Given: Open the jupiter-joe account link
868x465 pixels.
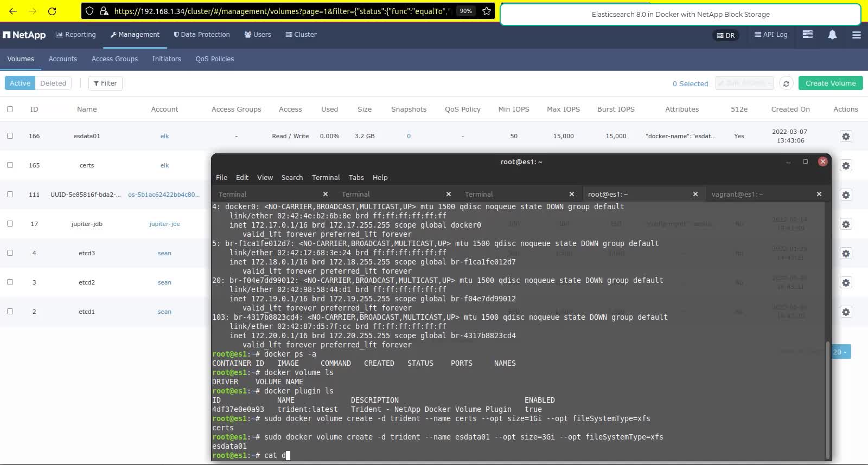Looking at the screenshot, I should click(164, 224).
